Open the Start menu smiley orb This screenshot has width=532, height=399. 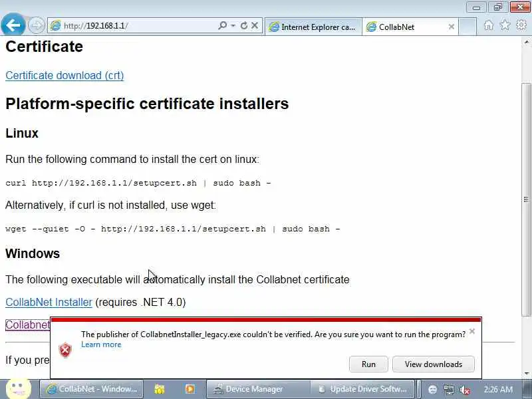tap(19, 388)
